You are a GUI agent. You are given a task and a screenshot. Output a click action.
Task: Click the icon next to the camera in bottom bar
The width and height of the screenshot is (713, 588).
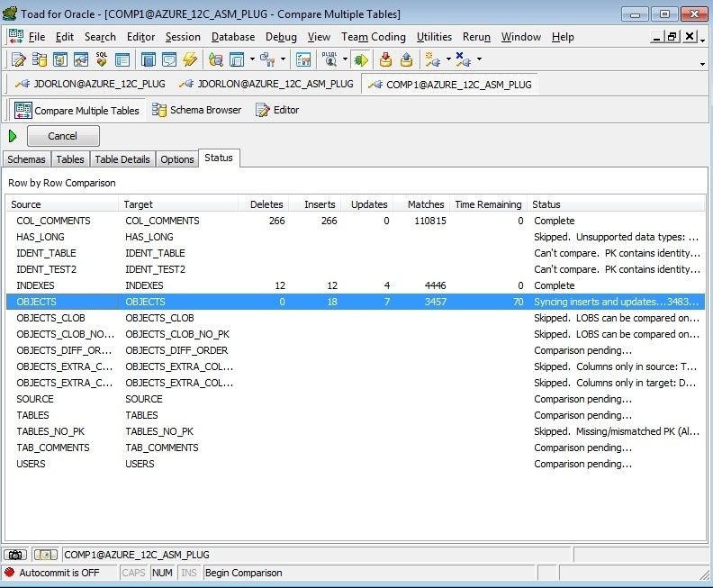(x=45, y=555)
